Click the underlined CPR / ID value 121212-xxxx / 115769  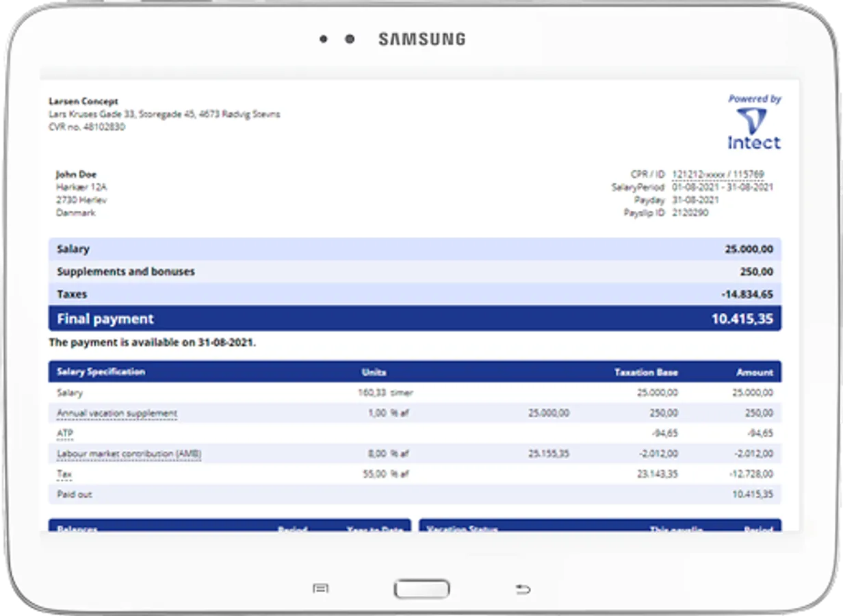(x=718, y=175)
